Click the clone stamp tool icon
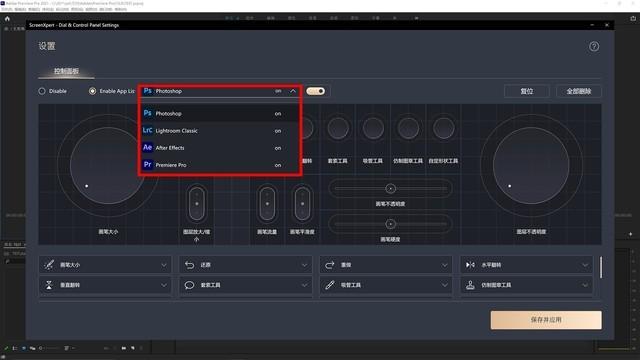This screenshot has width=640, height=360. (470, 285)
